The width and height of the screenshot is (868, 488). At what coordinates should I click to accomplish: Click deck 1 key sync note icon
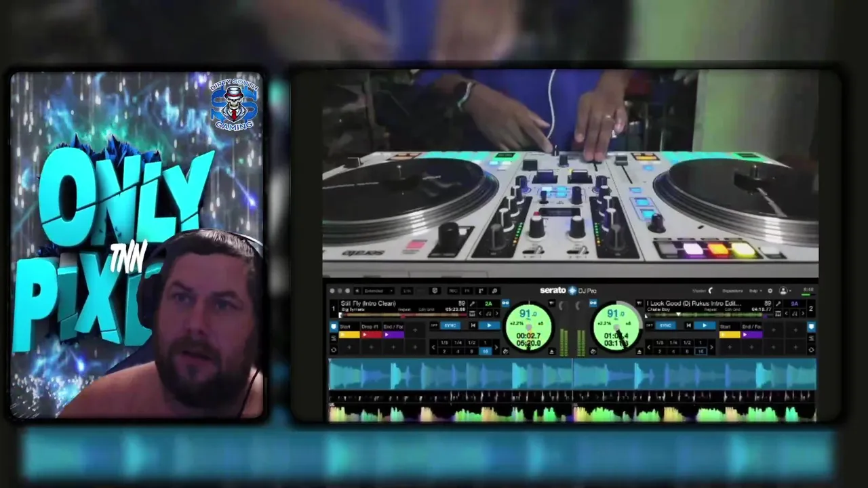click(x=488, y=314)
